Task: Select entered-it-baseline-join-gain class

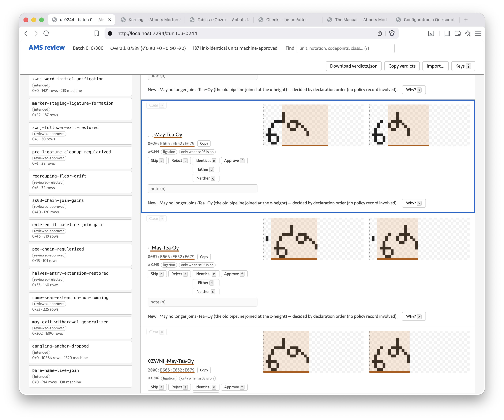Action: tap(80, 231)
